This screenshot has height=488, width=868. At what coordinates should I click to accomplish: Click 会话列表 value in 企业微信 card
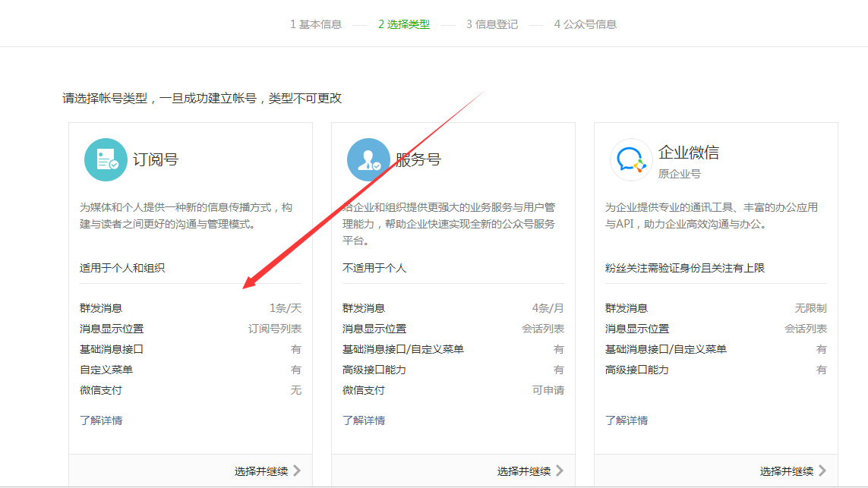point(806,329)
